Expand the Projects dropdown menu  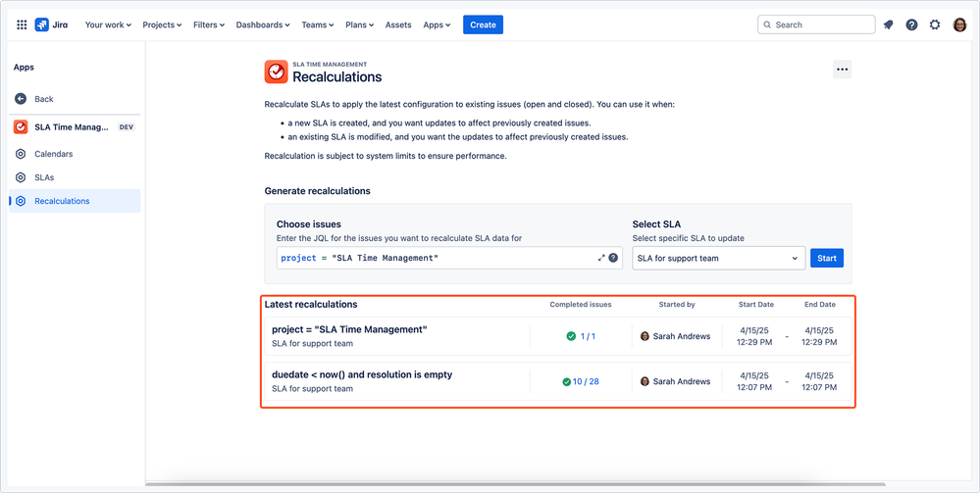(x=162, y=25)
